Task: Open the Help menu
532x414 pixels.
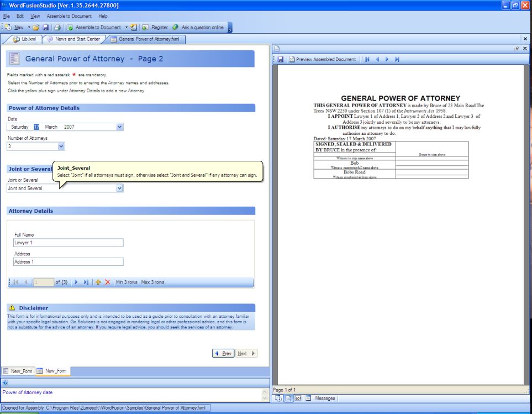Action: [103, 16]
